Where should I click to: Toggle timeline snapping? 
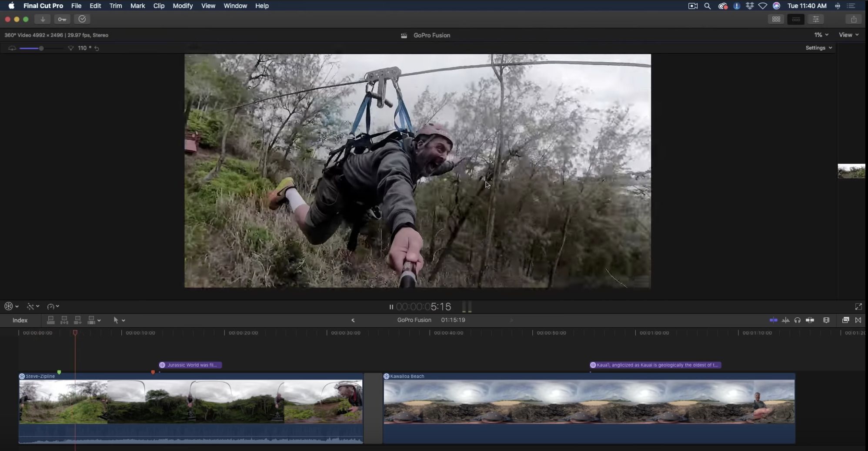810,320
